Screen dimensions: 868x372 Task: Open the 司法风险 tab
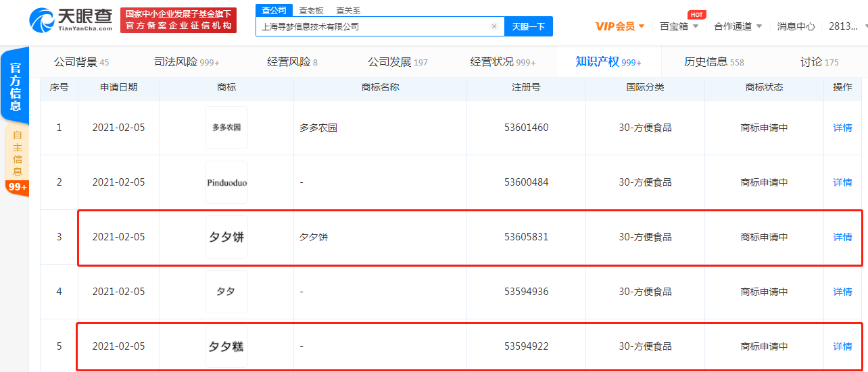tap(187, 62)
